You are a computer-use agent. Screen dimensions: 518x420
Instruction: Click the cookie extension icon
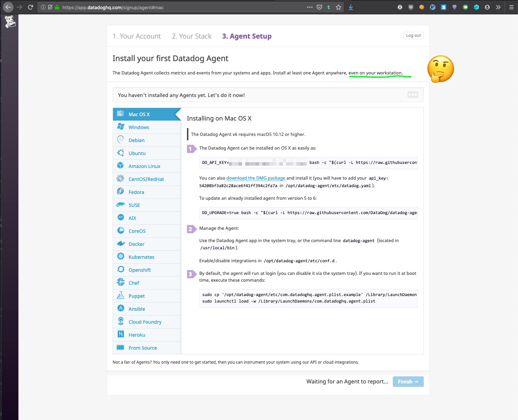pyautogui.click(x=422, y=7)
